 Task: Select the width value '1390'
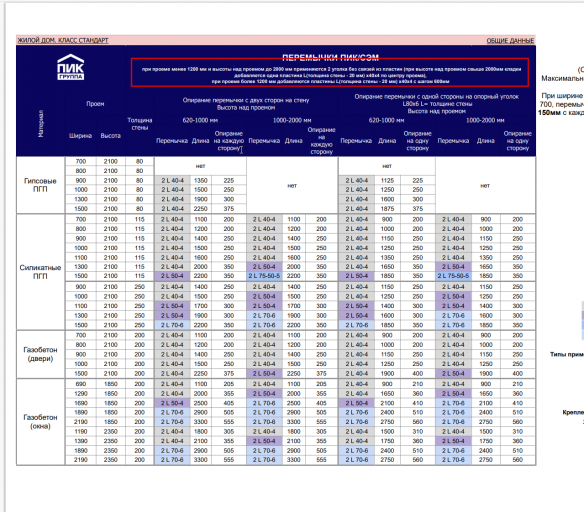[81, 441]
